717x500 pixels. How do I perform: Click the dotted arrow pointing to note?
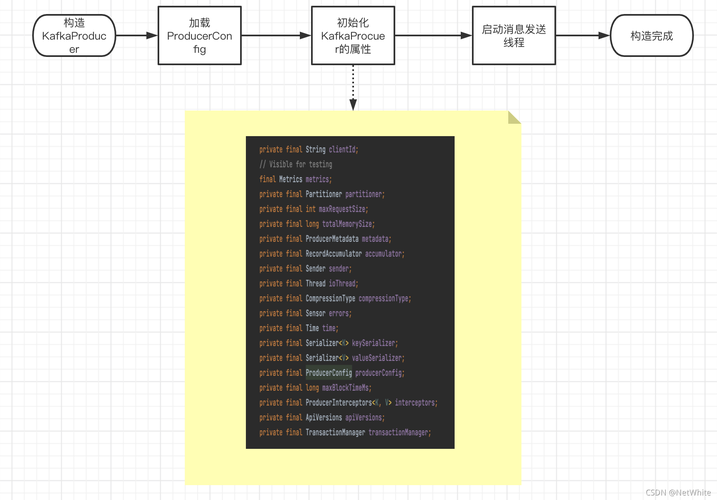coord(353,87)
